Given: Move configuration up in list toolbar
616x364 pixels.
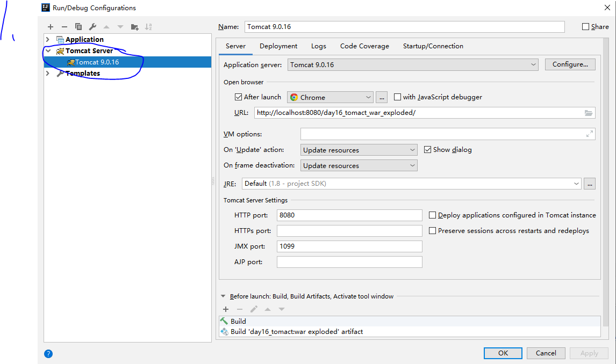Looking at the screenshot, I should point(106,27).
